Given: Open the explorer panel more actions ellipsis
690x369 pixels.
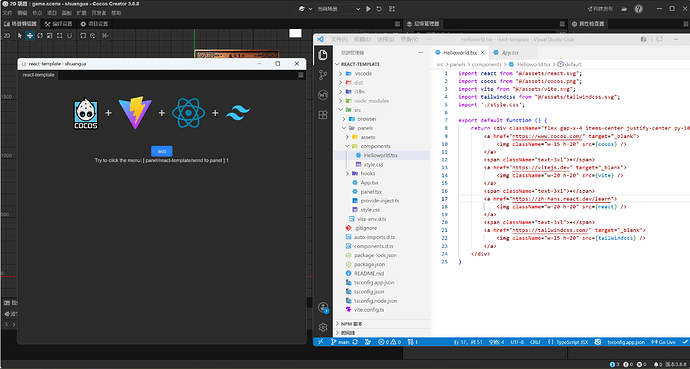Looking at the screenshot, I should point(421,53).
